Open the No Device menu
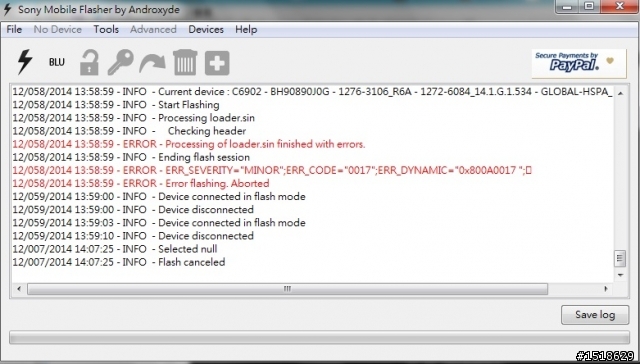Screen dimensions: 640x364 (x=58, y=29)
